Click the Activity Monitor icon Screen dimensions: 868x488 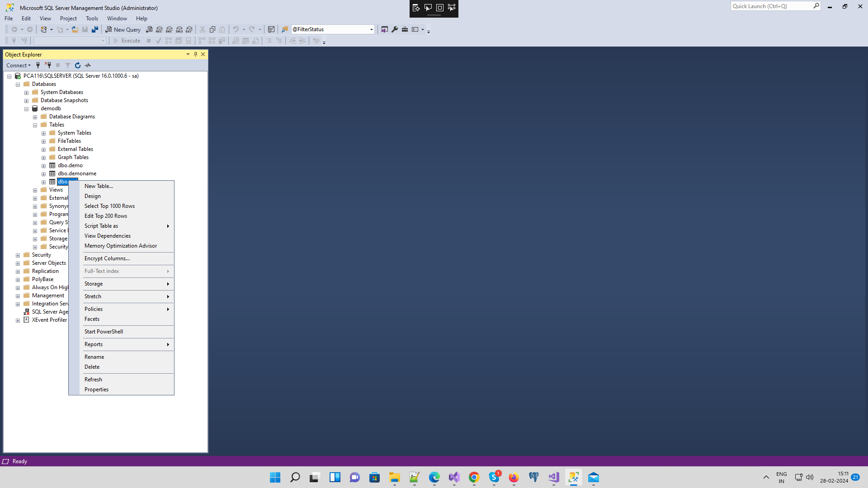(x=271, y=29)
